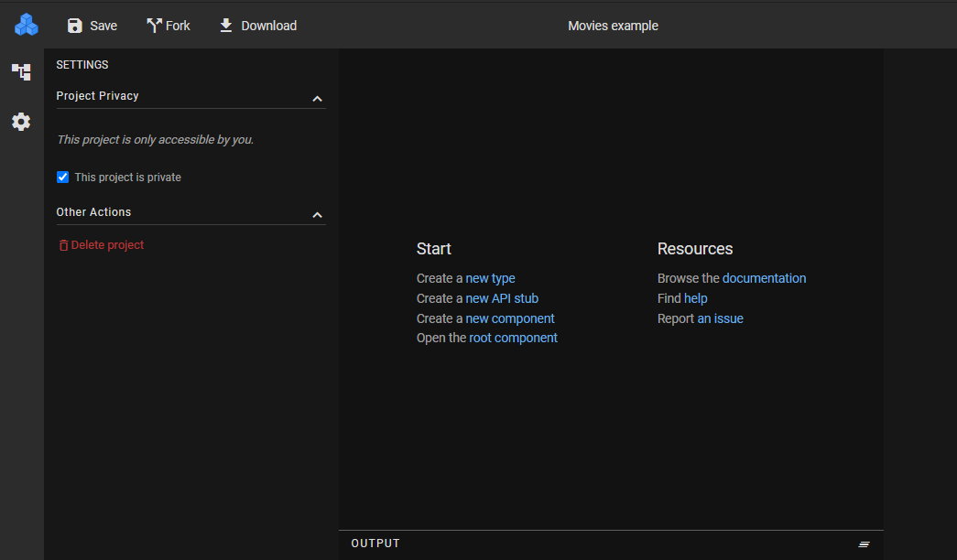Click the Download arrow icon
Image resolution: width=957 pixels, height=560 pixels.
(x=226, y=26)
